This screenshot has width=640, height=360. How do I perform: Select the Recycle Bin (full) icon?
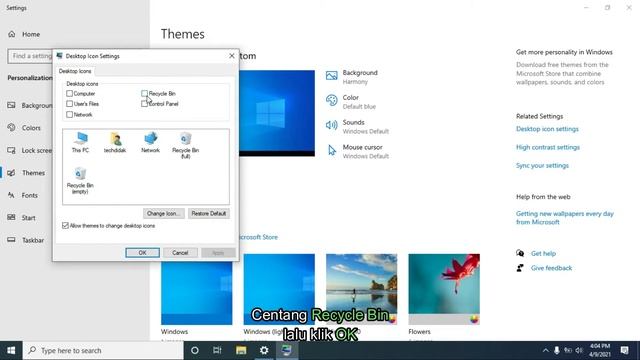[x=185, y=145]
